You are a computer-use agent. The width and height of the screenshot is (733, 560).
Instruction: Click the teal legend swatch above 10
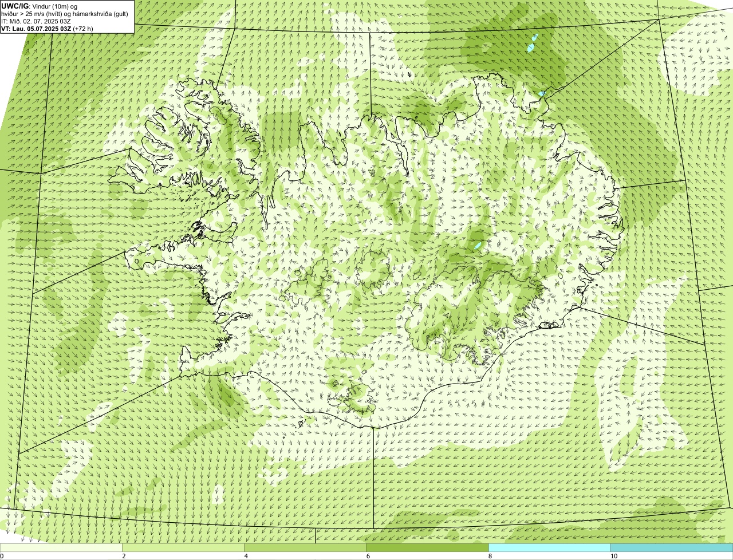(672, 547)
